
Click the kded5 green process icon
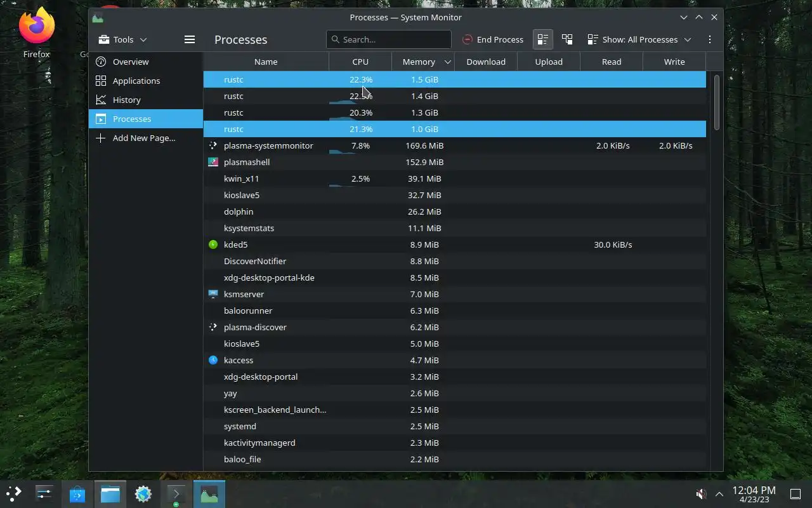(x=213, y=244)
